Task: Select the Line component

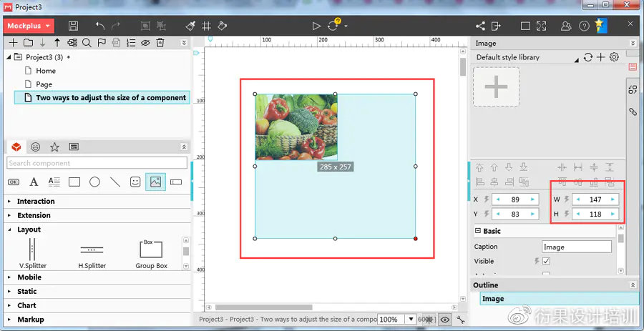Action: (115, 182)
